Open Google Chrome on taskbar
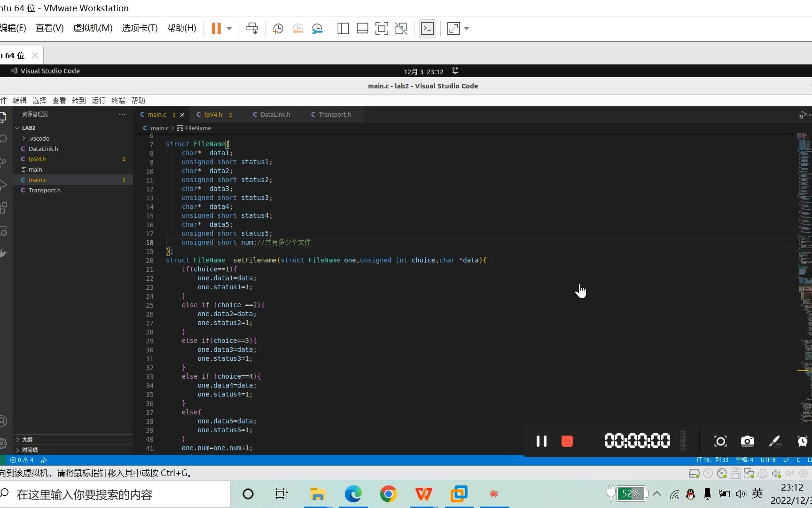Image resolution: width=812 pixels, height=508 pixels. pyautogui.click(x=388, y=494)
